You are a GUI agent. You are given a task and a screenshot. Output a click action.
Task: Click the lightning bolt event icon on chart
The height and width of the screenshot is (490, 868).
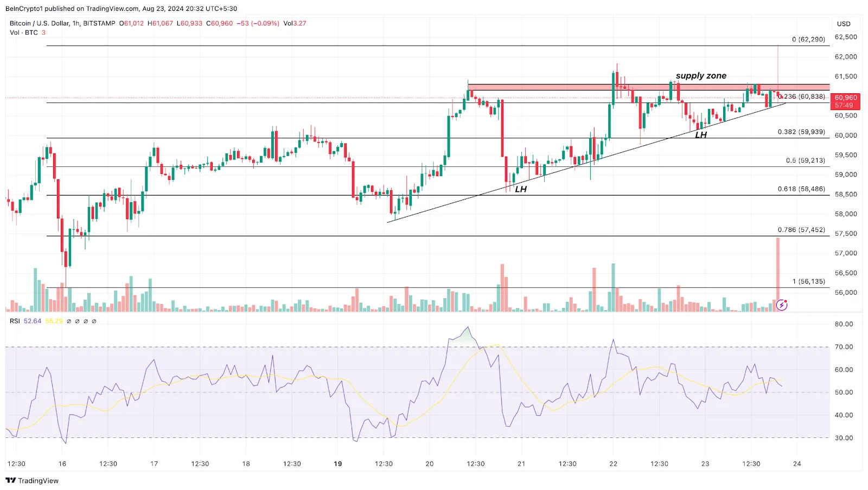(782, 305)
